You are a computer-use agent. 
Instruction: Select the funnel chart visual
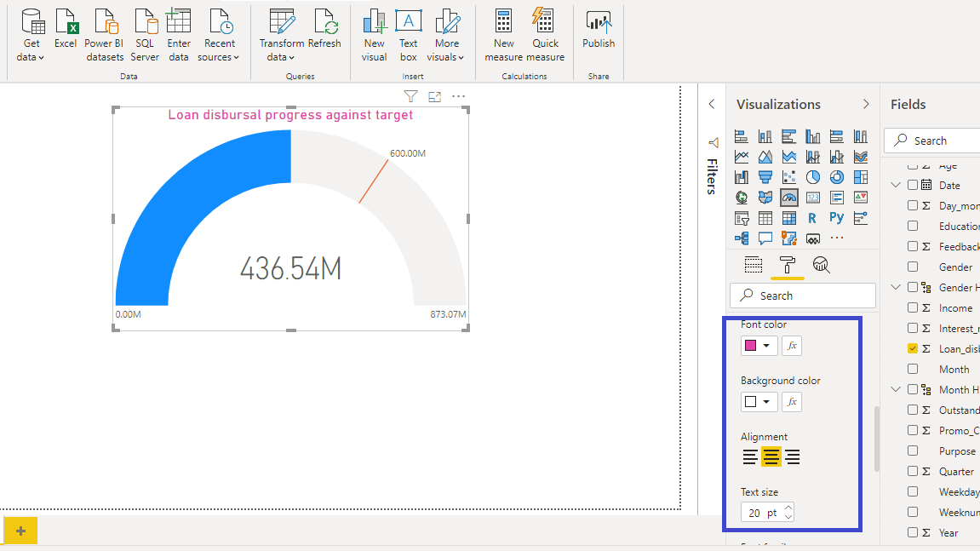765,178
